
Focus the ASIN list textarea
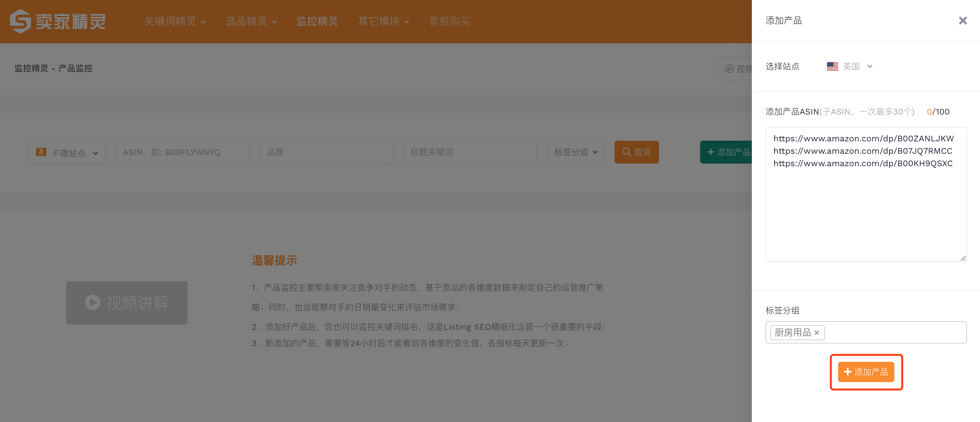pos(866,194)
